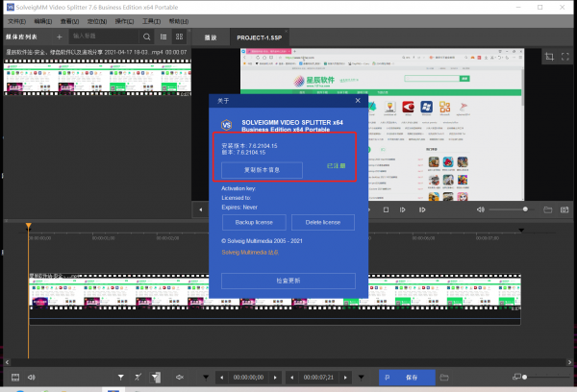Screen dimensions: 577x392
Task: Open the 工具 menu
Action: point(151,21)
